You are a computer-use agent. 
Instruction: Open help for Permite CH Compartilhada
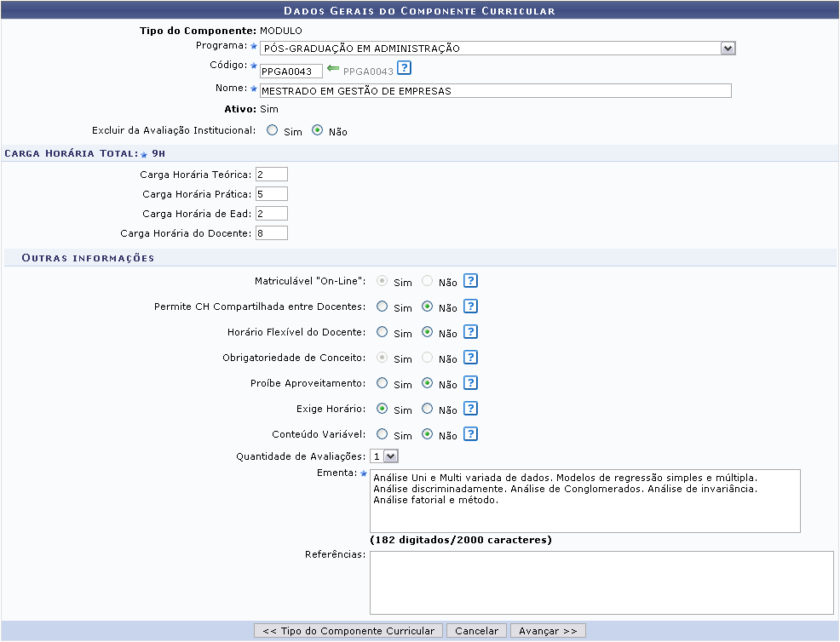point(470,307)
